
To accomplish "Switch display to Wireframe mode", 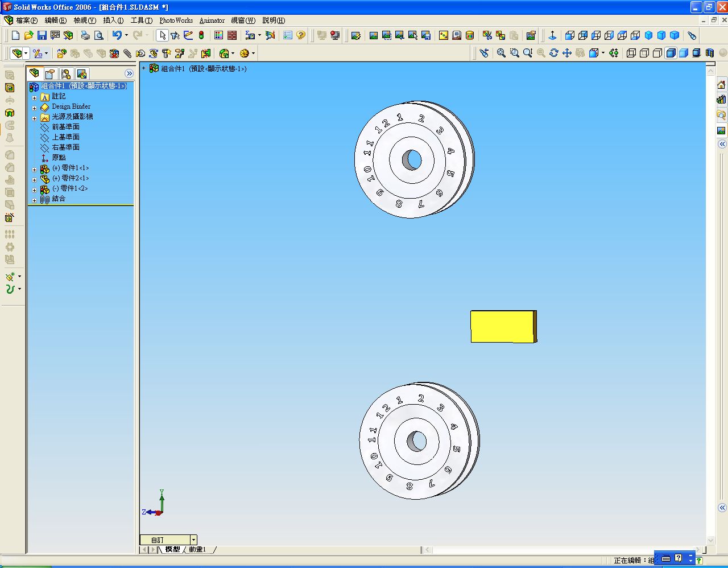I will 631,53.
